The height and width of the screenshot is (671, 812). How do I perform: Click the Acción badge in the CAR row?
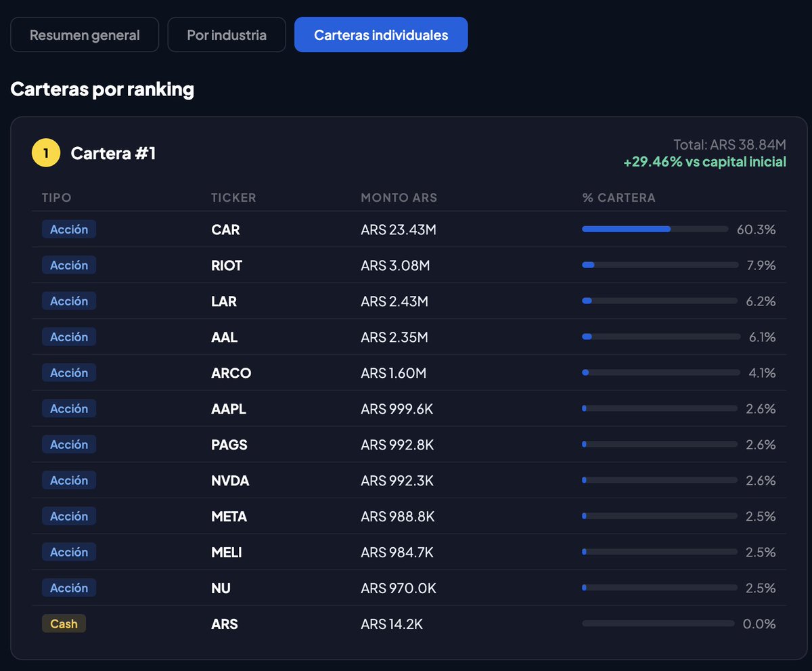[x=69, y=230]
